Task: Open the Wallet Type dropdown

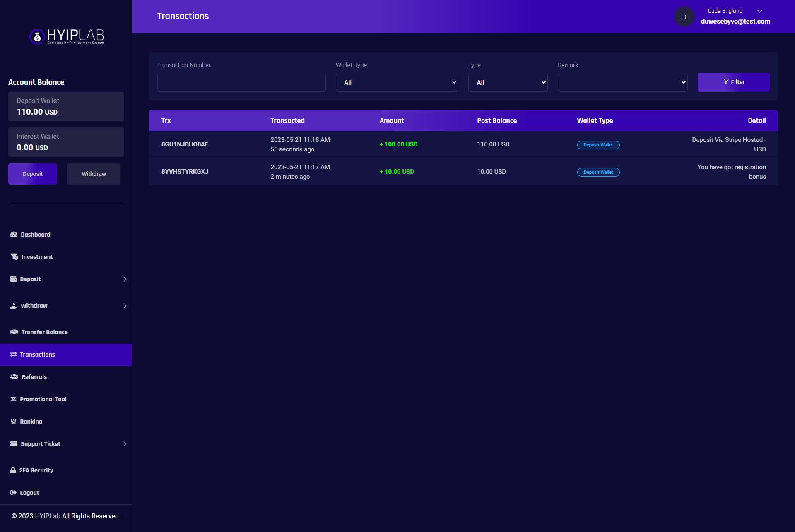Action: [x=397, y=82]
